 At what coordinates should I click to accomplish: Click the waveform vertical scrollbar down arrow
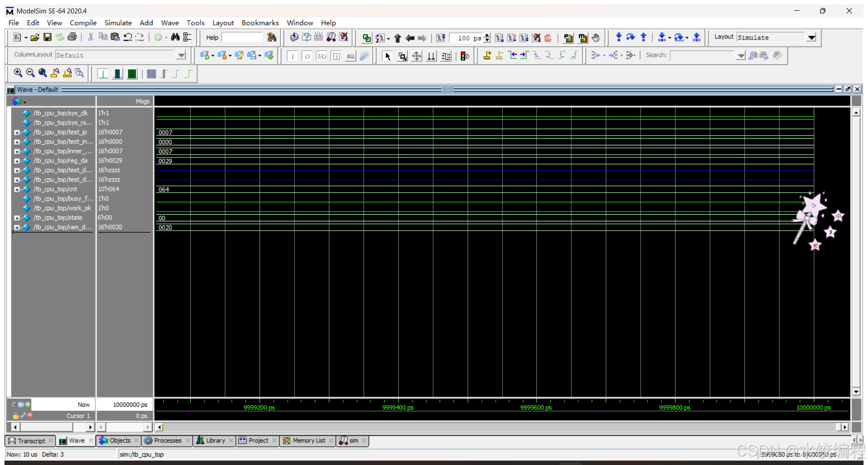[856, 392]
